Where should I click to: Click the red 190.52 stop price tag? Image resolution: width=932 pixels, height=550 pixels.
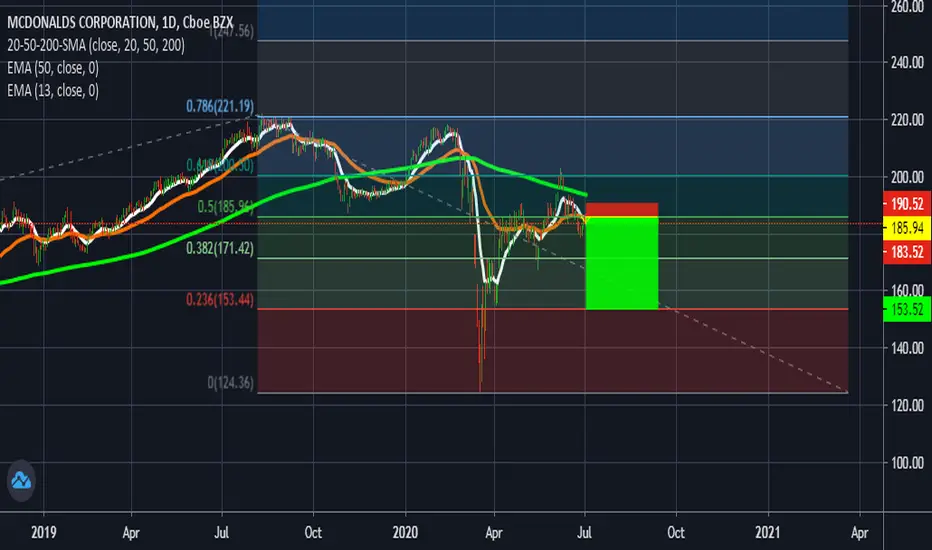(x=907, y=204)
